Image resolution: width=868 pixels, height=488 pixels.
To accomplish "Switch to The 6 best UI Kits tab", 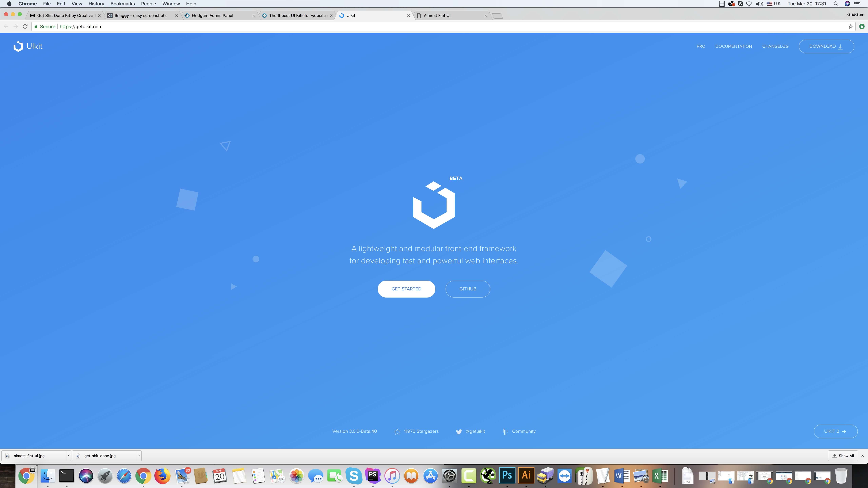I will [x=297, y=15].
